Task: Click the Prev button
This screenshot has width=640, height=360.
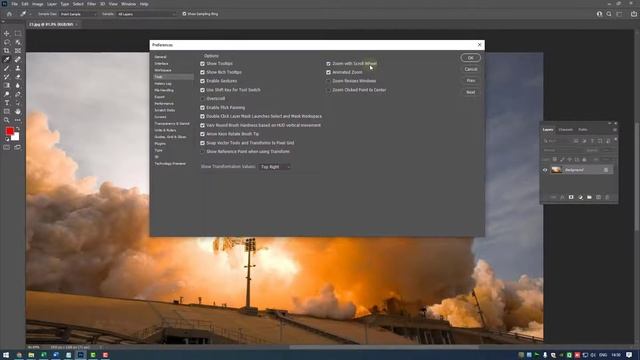Action: (x=471, y=81)
